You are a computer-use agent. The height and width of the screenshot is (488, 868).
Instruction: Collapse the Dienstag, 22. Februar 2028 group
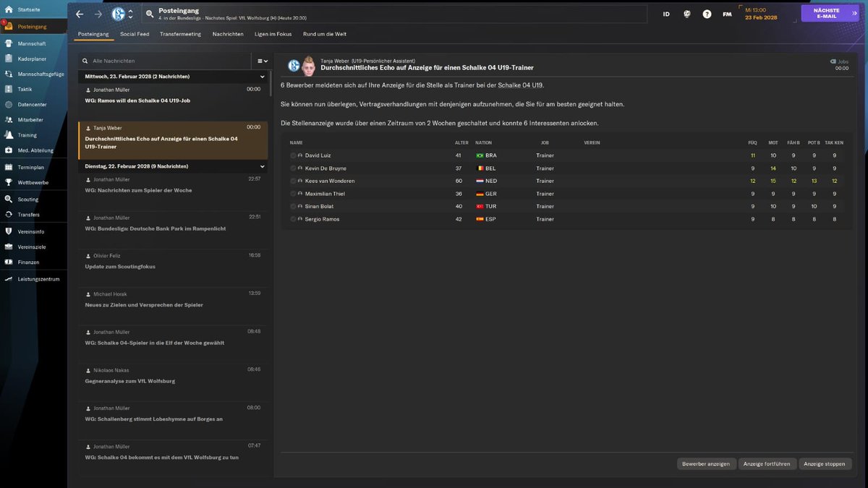pyautogui.click(x=262, y=166)
